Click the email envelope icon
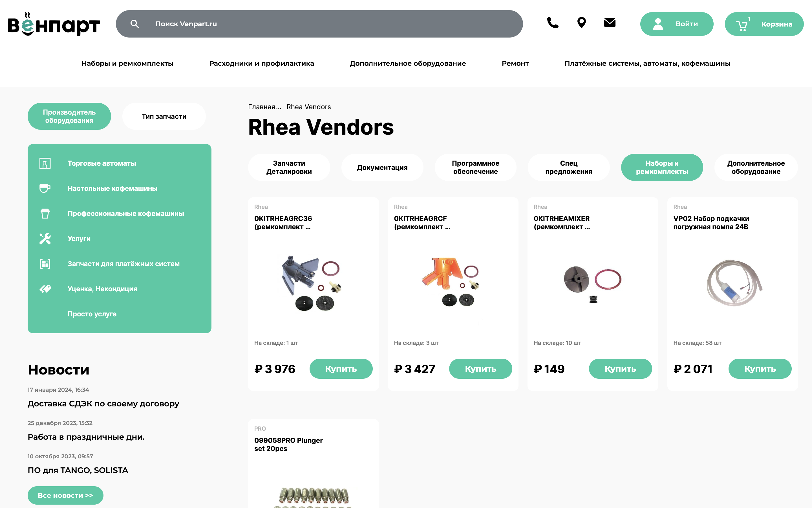 [x=610, y=23]
